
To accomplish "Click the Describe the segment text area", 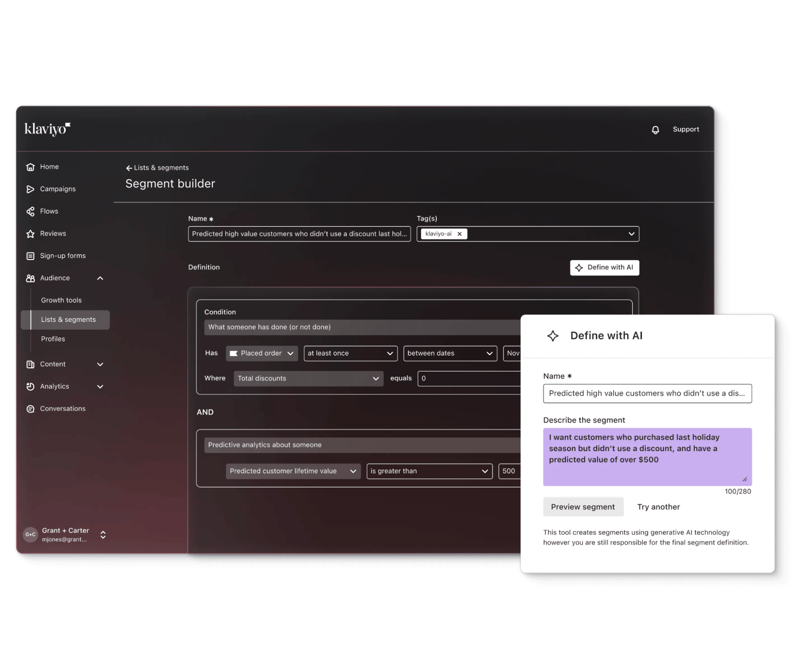I will [647, 457].
